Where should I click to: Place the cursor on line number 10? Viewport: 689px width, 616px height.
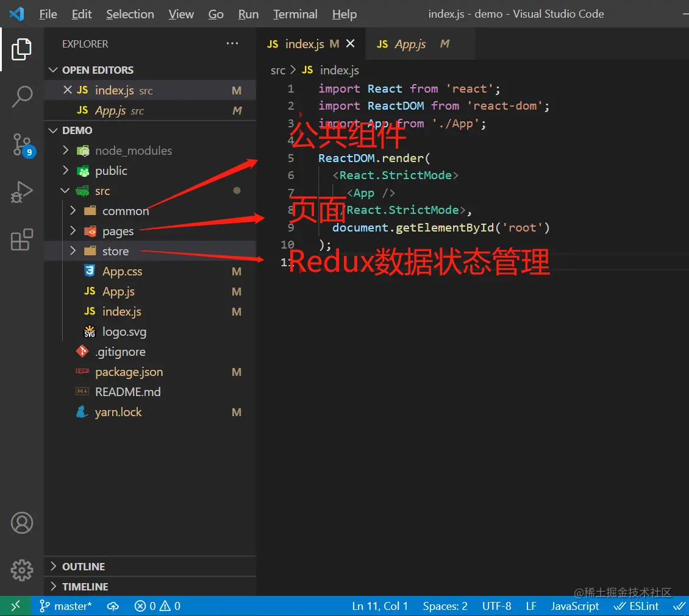pyautogui.click(x=287, y=244)
